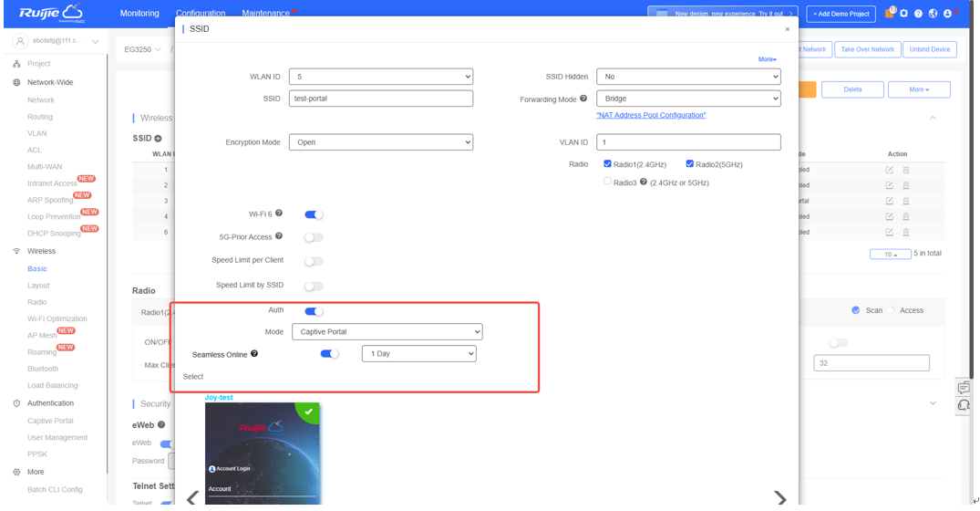The width and height of the screenshot is (980, 511).
Task: Open the Configuration menu
Action: [x=201, y=13]
